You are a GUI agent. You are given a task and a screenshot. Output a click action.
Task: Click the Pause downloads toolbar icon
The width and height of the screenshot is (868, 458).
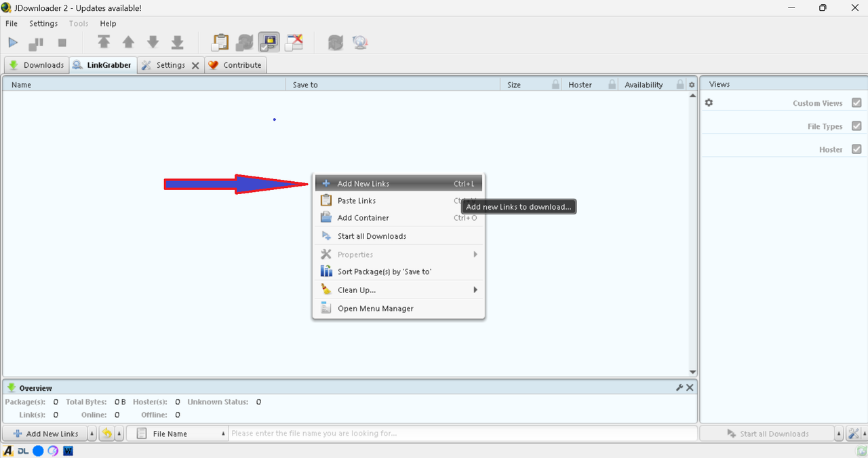[36, 43]
